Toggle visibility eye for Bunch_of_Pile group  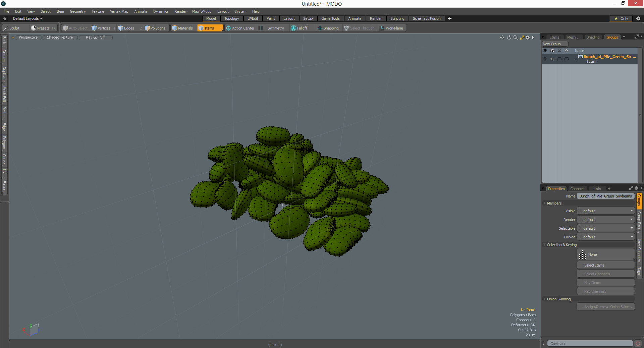[x=545, y=59]
